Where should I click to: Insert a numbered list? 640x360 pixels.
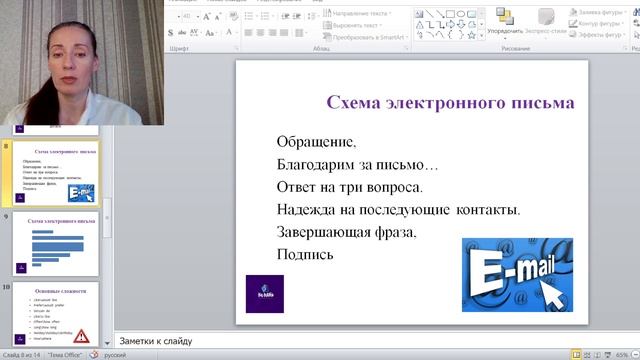(265, 16)
